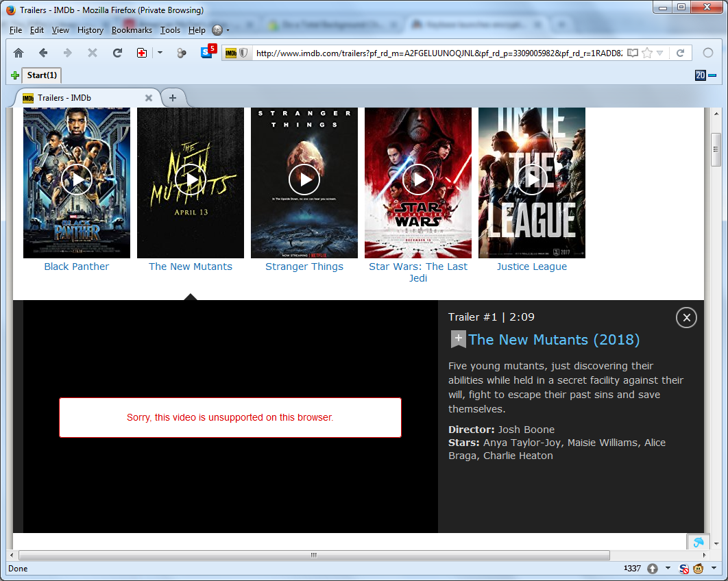Open the Bookmarks menu

pyautogui.click(x=132, y=30)
